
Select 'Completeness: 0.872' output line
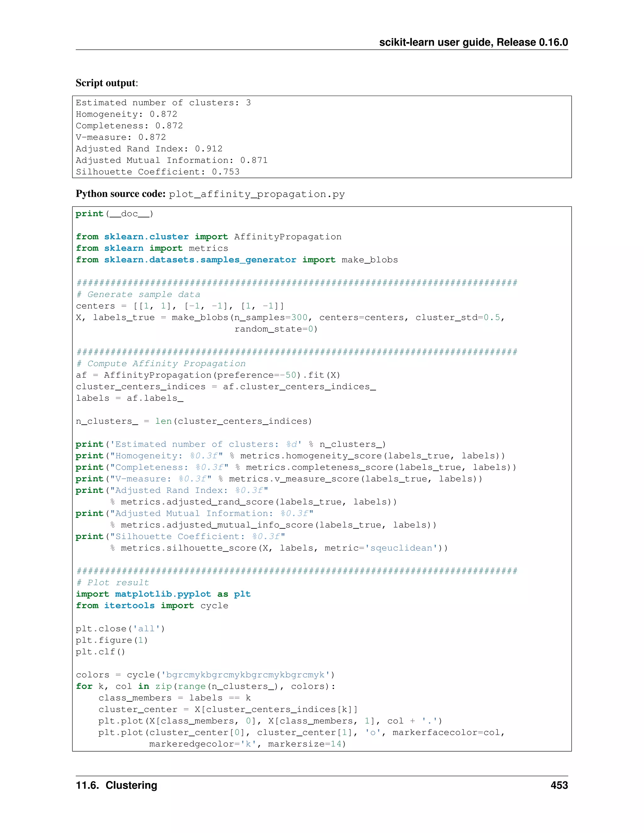pyautogui.click(x=129, y=125)
